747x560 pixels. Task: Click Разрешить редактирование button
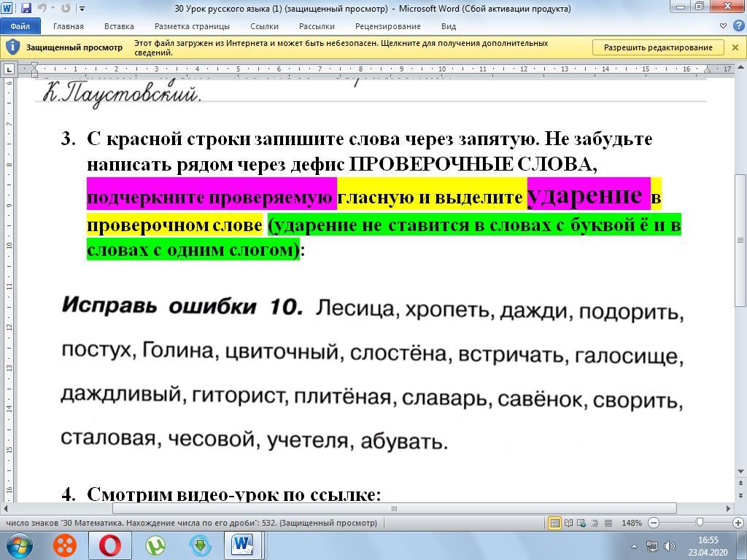[x=658, y=47]
